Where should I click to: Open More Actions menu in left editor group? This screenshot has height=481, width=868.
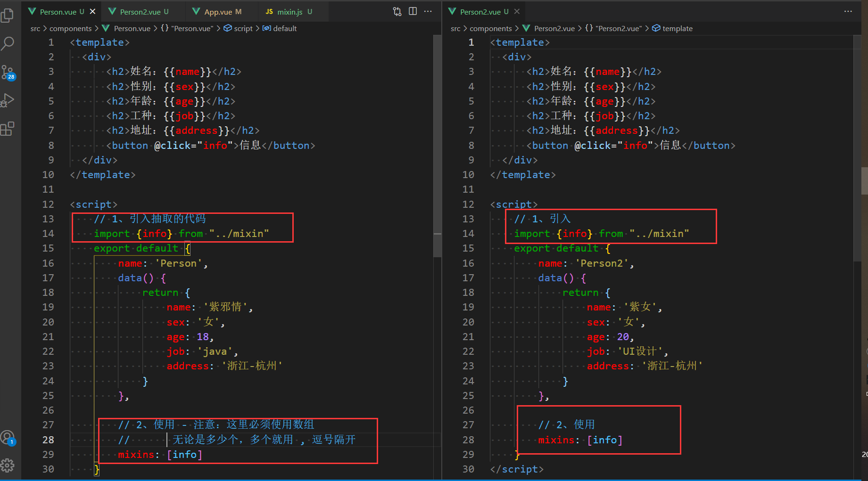(x=428, y=11)
